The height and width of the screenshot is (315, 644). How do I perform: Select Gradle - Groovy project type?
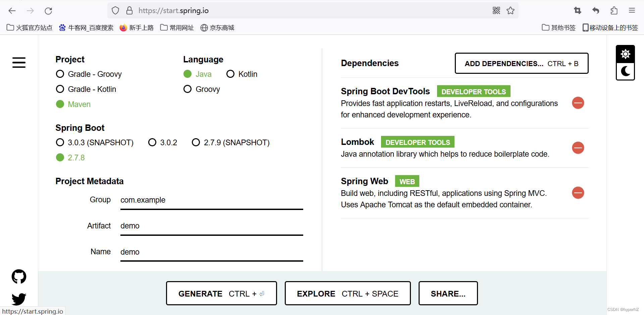point(89,74)
